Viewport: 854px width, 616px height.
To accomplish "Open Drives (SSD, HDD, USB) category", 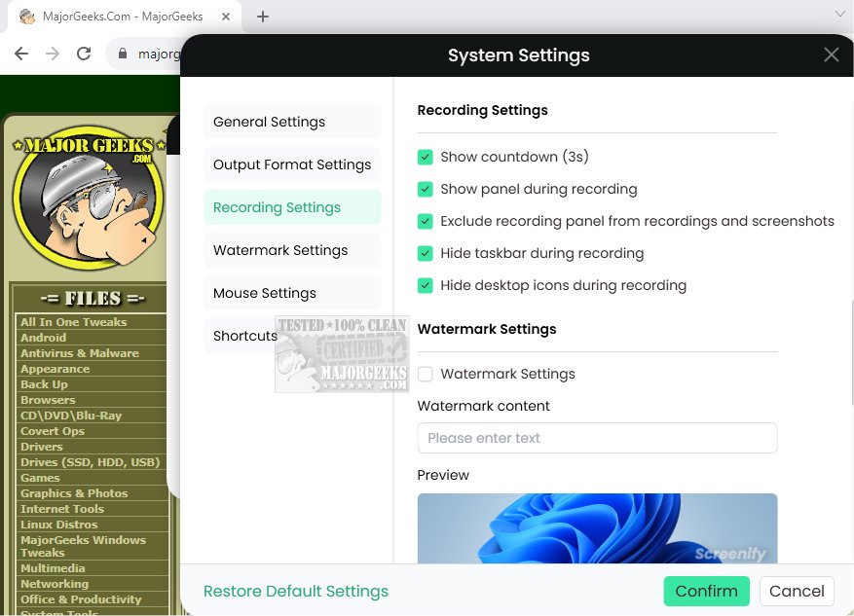I will coord(90,462).
